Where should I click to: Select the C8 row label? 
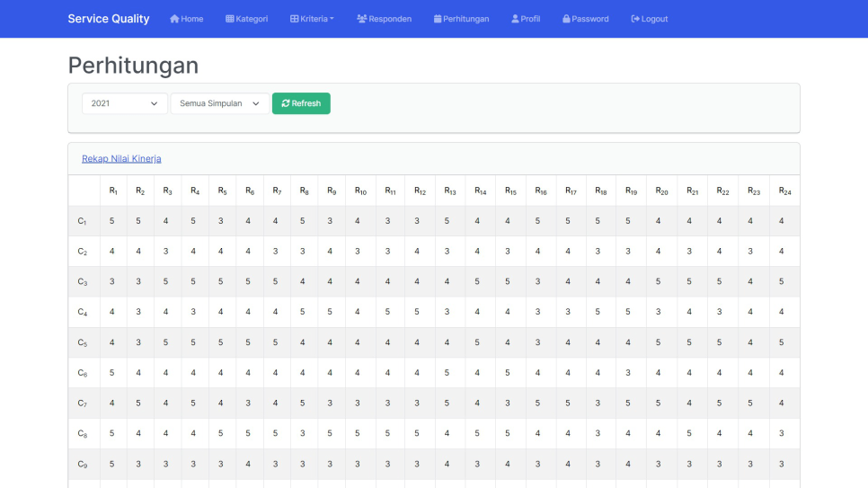[x=82, y=433]
